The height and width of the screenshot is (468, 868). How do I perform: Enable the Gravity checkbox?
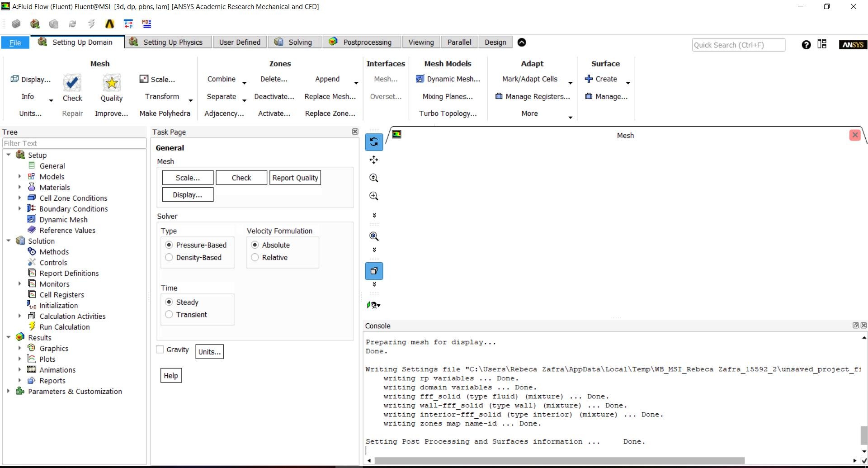point(160,350)
